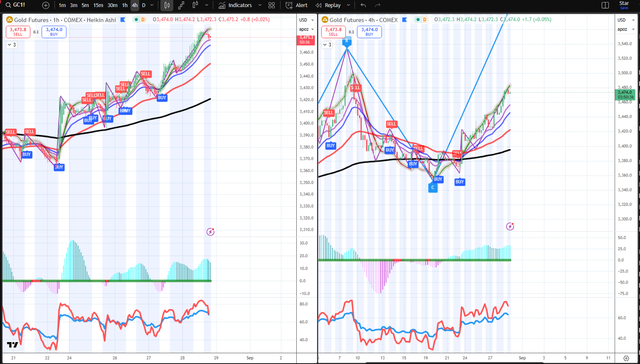The width and height of the screenshot is (640, 364).
Task: Open apoz unit dropdown on 4h chart
Action: tap(626, 29)
